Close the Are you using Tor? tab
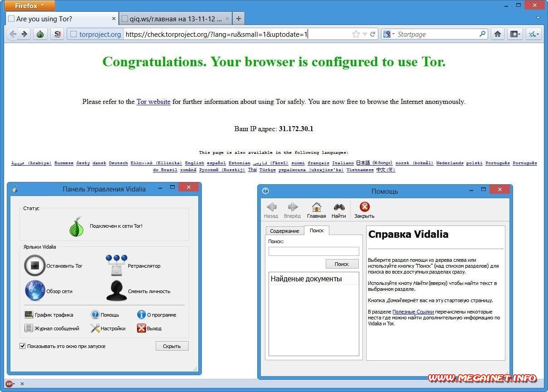Screen dimensions: 548x392 pyautogui.click(x=114, y=19)
